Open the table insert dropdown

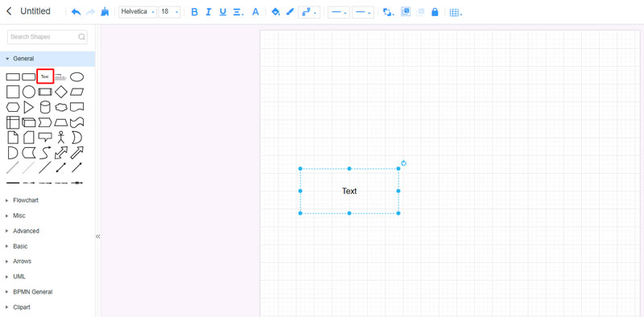pos(456,13)
